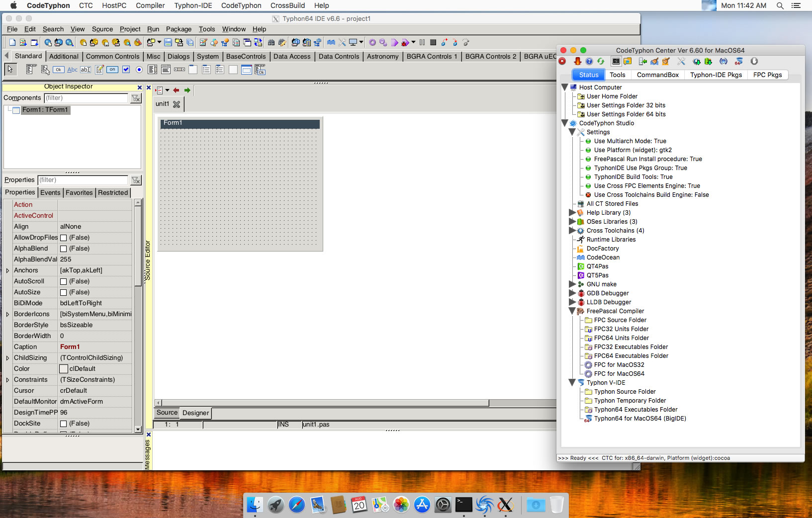Close the unit1 editor tab

coord(177,104)
